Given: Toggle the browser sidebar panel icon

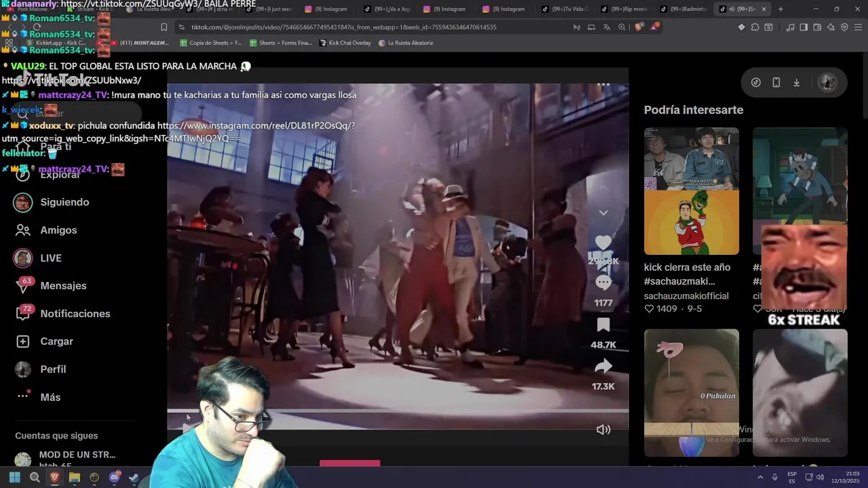Looking at the screenshot, I should (x=804, y=27).
